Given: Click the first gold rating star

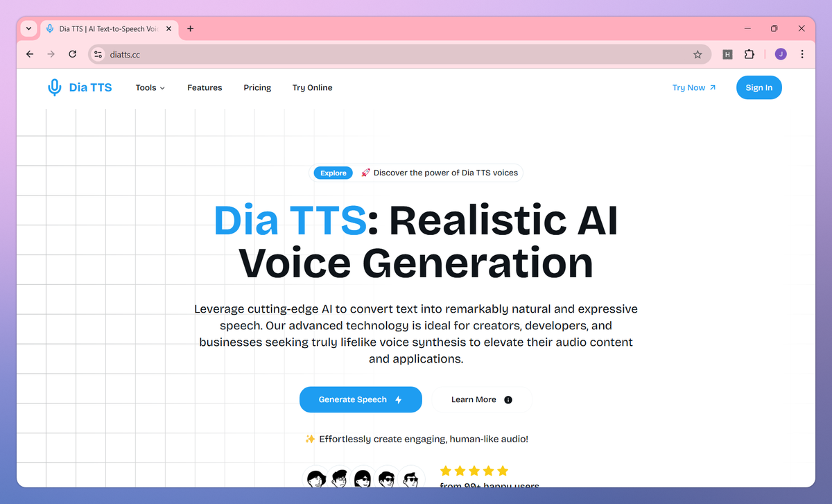Looking at the screenshot, I should pos(446,471).
